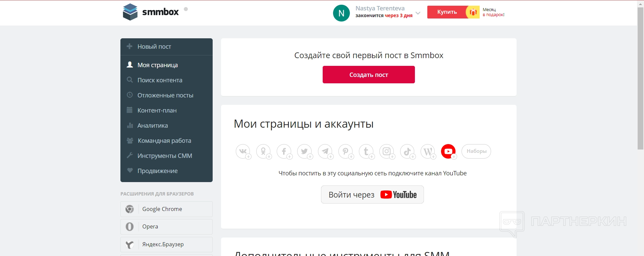Add a Pinterest account
This screenshot has height=256, width=644.
[345, 152]
